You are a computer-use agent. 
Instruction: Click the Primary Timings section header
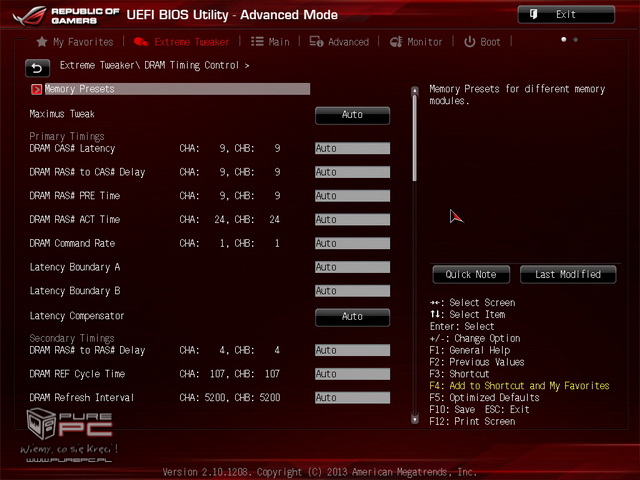coord(67,136)
